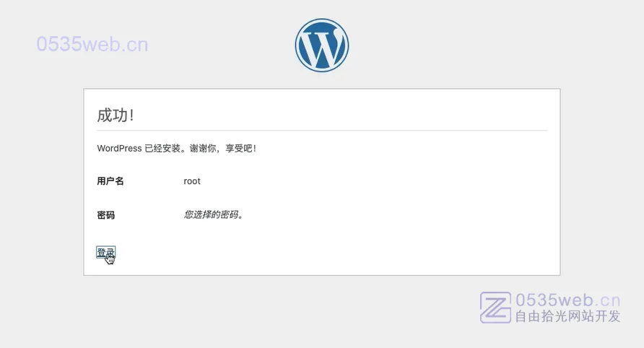Click the word WordPress in the install message
This screenshot has height=348, width=644.
(x=119, y=148)
